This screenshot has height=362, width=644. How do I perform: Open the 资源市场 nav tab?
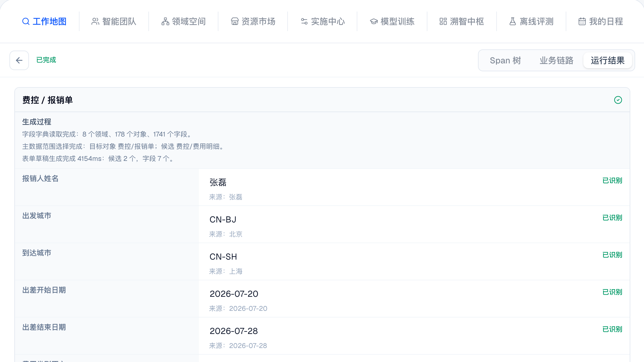click(253, 21)
